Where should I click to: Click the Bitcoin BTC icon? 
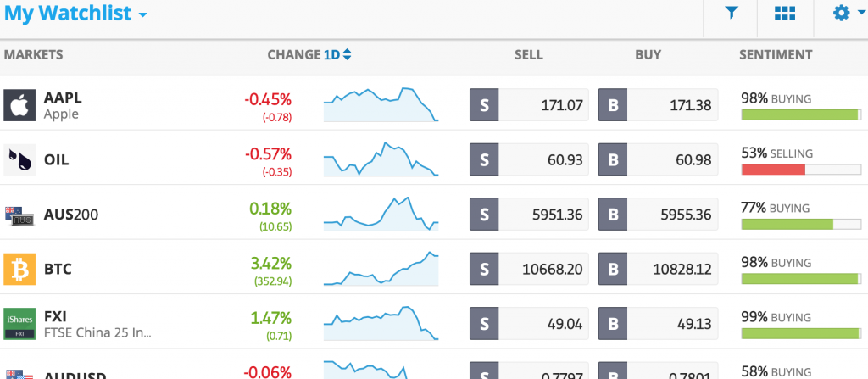(20, 270)
